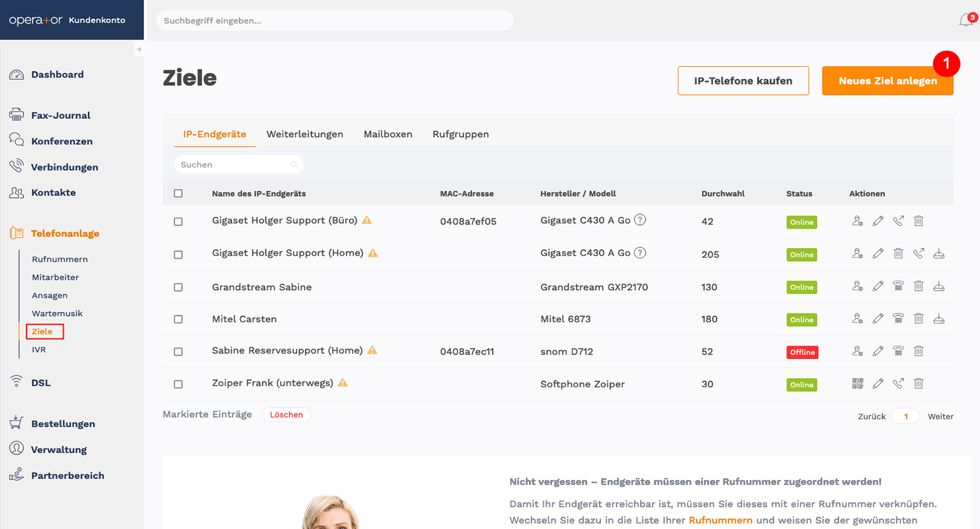Go to Verbindungen in the sidebar
Viewport: 980px width, 529px height.
pyautogui.click(x=64, y=167)
